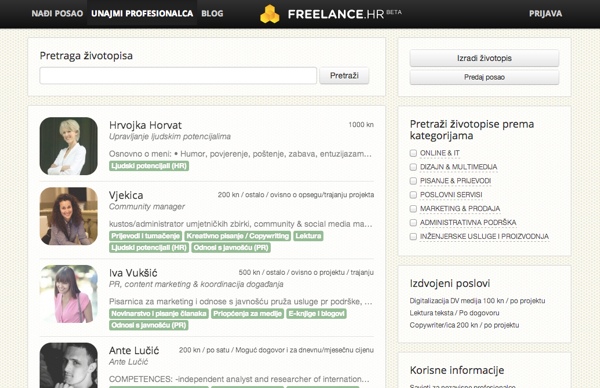Click Ljudski potencijali (HR) tag under Vjekica
This screenshot has height=388, width=600.
[x=149, y=248]
